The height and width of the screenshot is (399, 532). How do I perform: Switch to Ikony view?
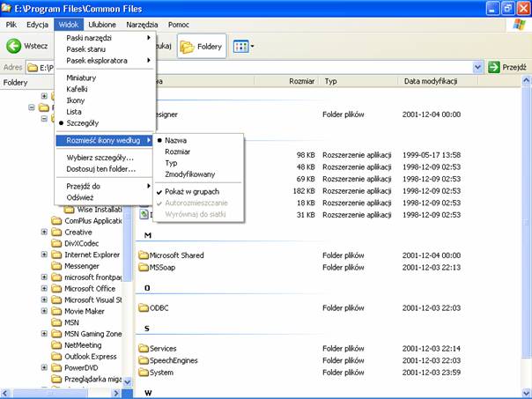pyautogui.click(x=106, y=100)
